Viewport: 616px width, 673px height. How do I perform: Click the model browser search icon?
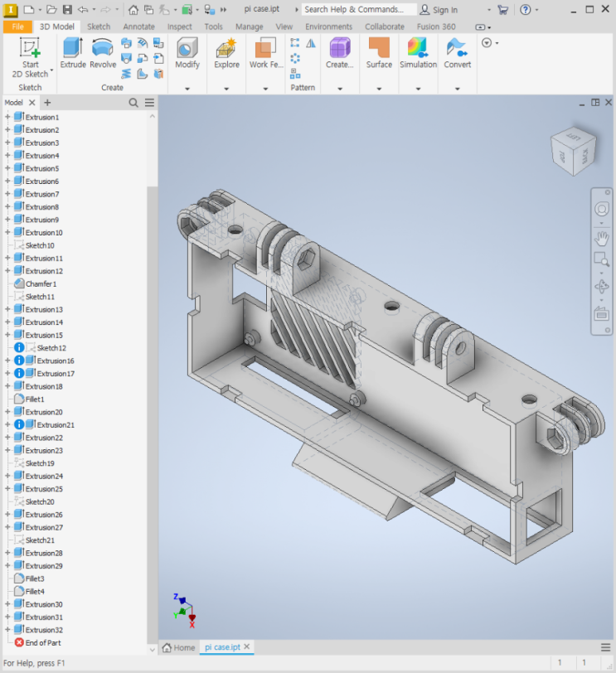pyautogui.click(x=133, y=103)
